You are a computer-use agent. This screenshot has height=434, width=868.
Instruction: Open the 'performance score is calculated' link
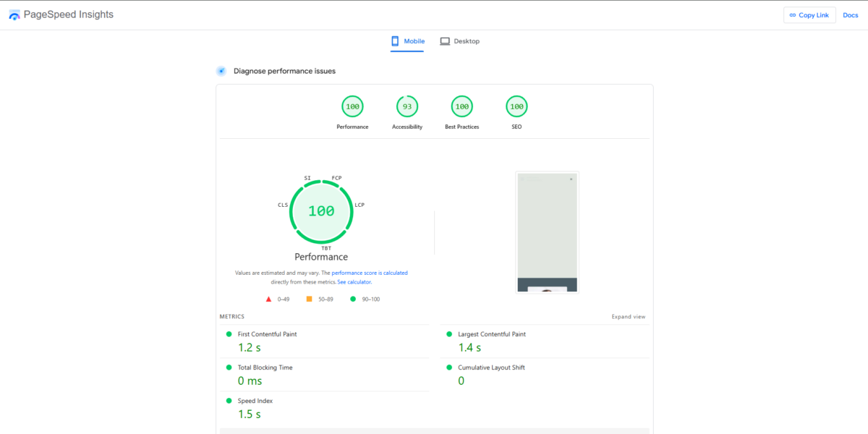(x=370, y=273)
